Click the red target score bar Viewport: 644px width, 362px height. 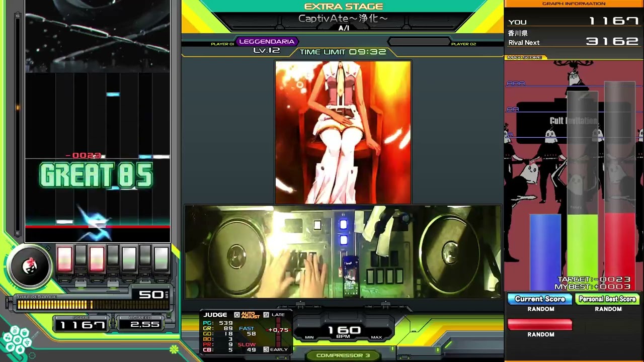pos(620,251)
